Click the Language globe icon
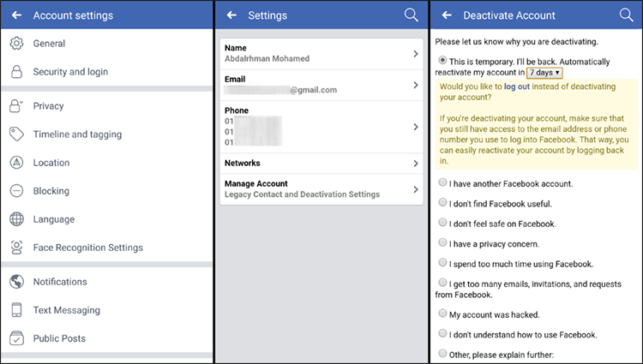This screenshot has width=643, height=364. pos(16,219)
